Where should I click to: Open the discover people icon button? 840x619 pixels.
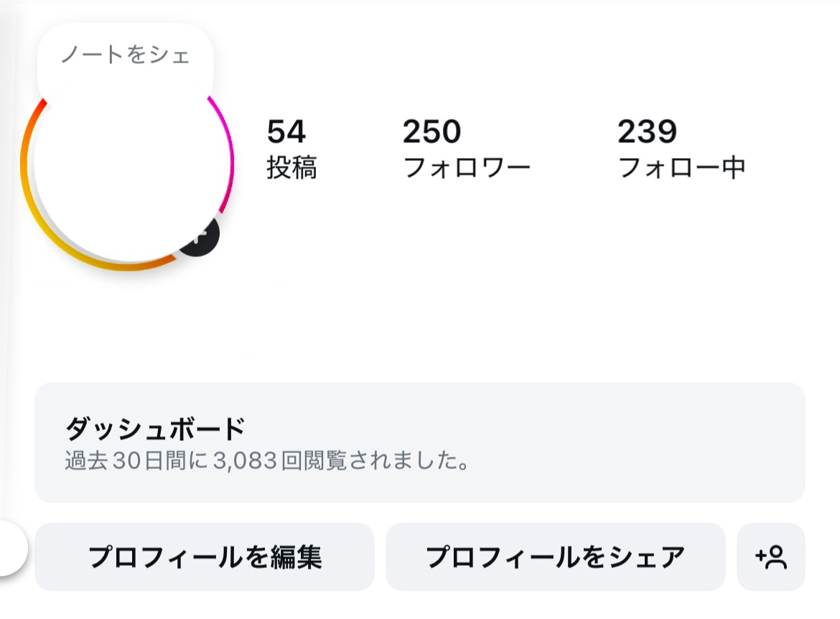(771, 557)
